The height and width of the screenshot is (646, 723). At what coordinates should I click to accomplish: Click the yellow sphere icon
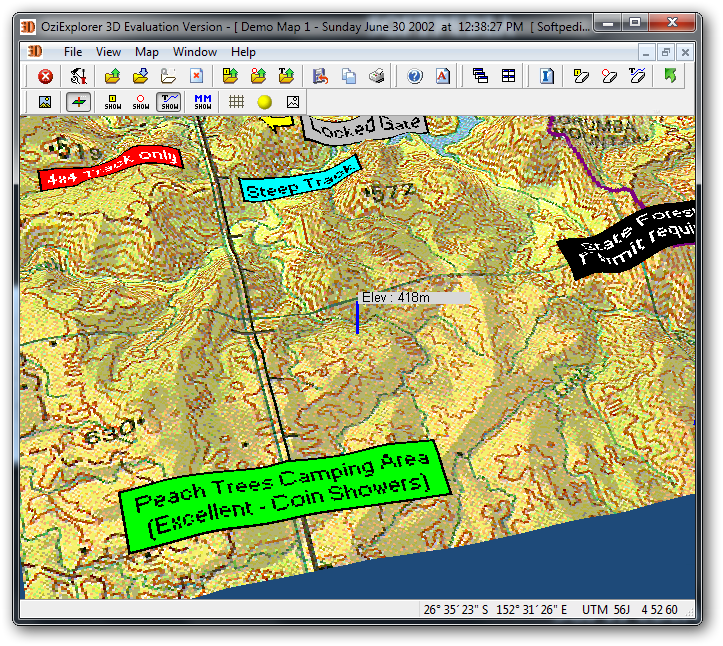tap(265, 102)
